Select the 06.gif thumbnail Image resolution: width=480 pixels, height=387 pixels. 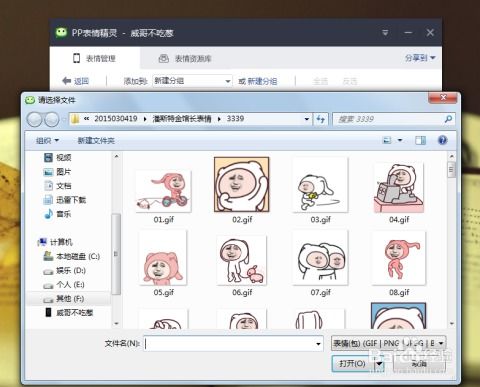242,260
